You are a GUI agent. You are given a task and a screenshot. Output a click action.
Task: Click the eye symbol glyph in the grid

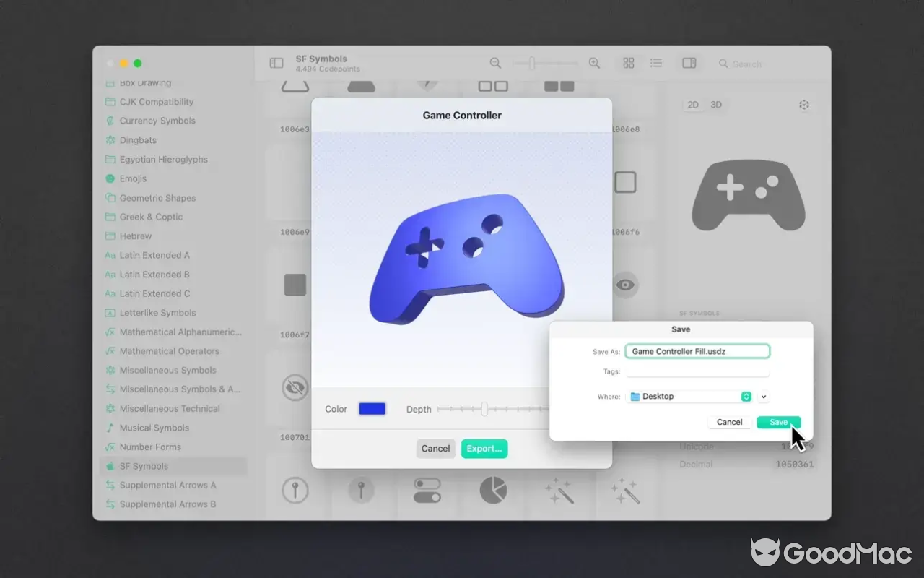click(625, 285)
